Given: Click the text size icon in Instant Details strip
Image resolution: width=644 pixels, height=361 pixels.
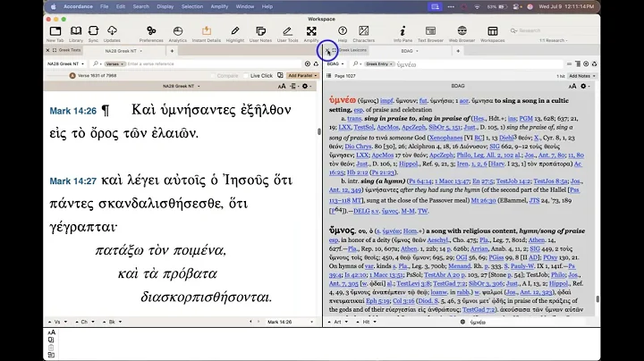Looking at the screenshot, I should coord(51,332).
